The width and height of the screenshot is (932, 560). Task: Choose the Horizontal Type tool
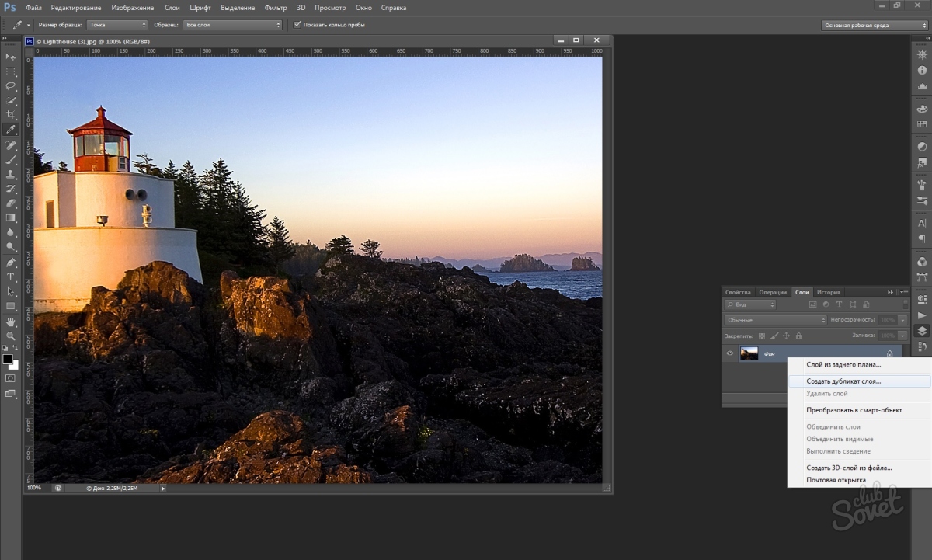tap(11, 277)
